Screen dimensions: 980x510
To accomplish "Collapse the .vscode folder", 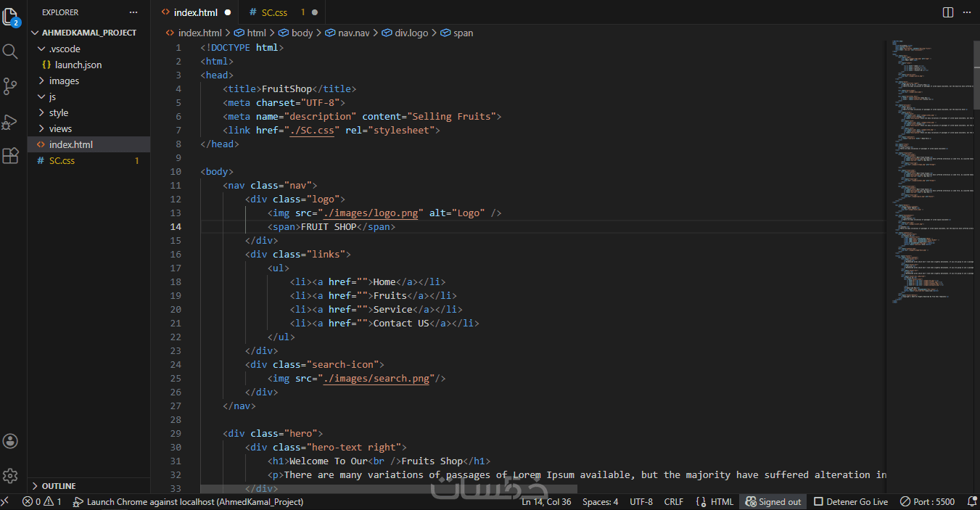I will (88, 49).
